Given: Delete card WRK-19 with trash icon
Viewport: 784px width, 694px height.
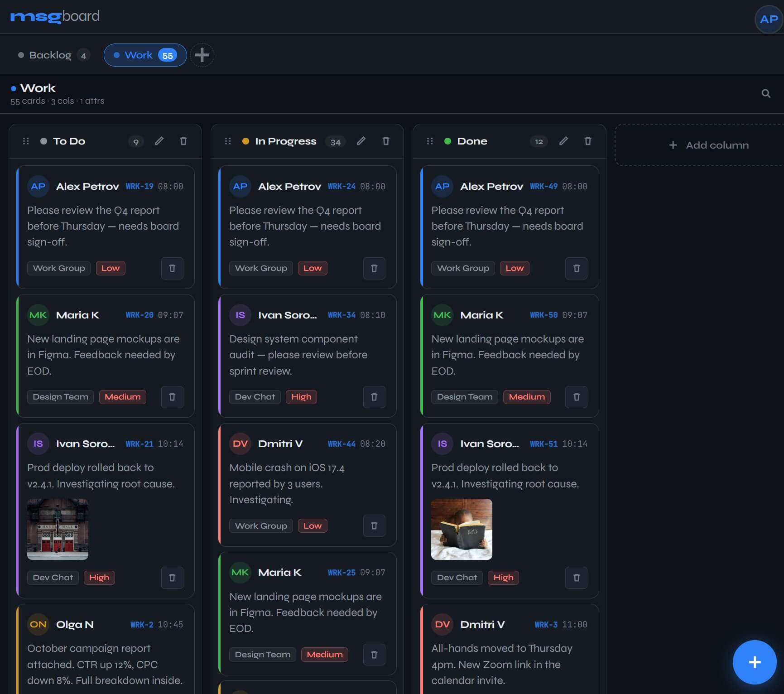Looking at the screenshot, I should click(172, 268).
